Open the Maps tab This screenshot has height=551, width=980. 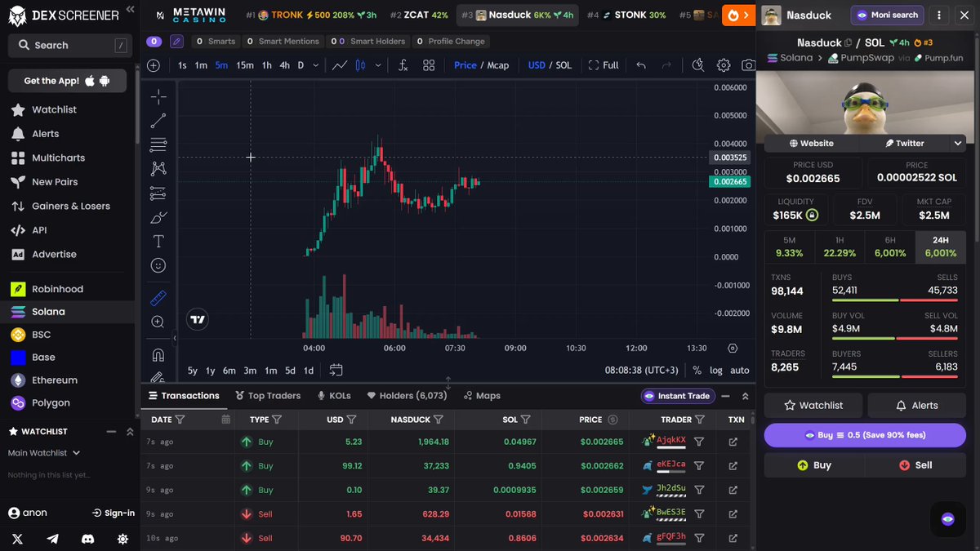tap(482, 396)
